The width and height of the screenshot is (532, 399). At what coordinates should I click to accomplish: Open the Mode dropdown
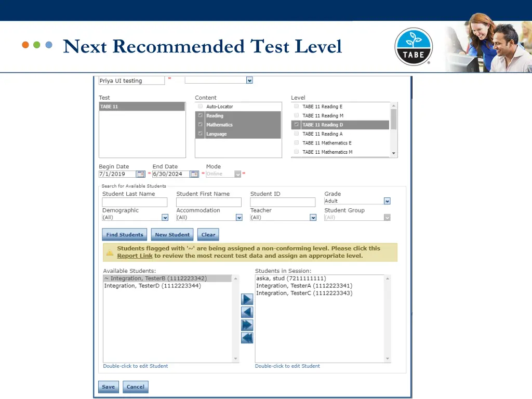(x=238, y=174)
